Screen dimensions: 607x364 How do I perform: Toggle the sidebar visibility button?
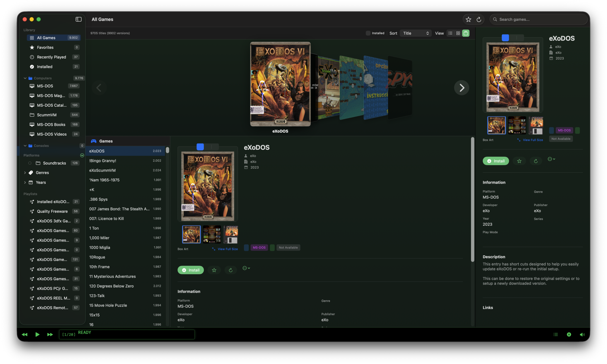pyautogui.click(x=78, y=19)
